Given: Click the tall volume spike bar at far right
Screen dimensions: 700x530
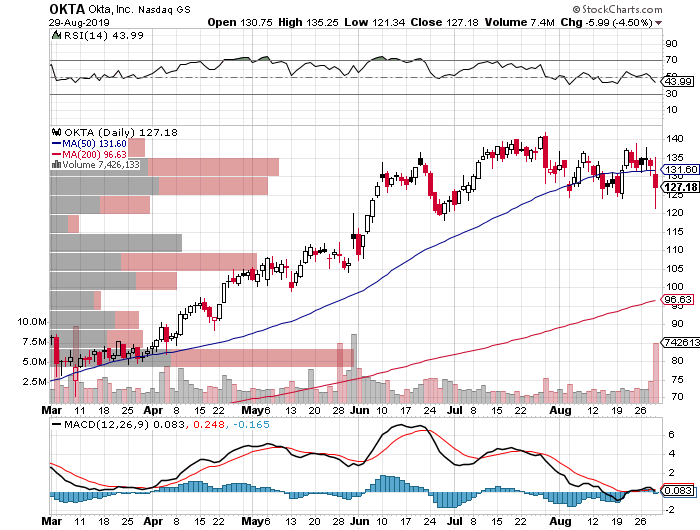Looking at the screenshot, I should pyautogui.click(x=656, y=372).
